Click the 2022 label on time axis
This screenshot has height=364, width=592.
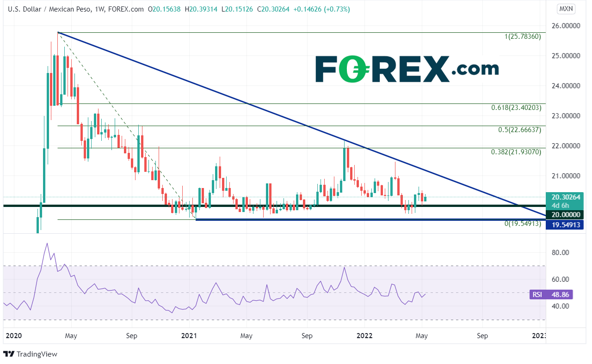(364, 335)
